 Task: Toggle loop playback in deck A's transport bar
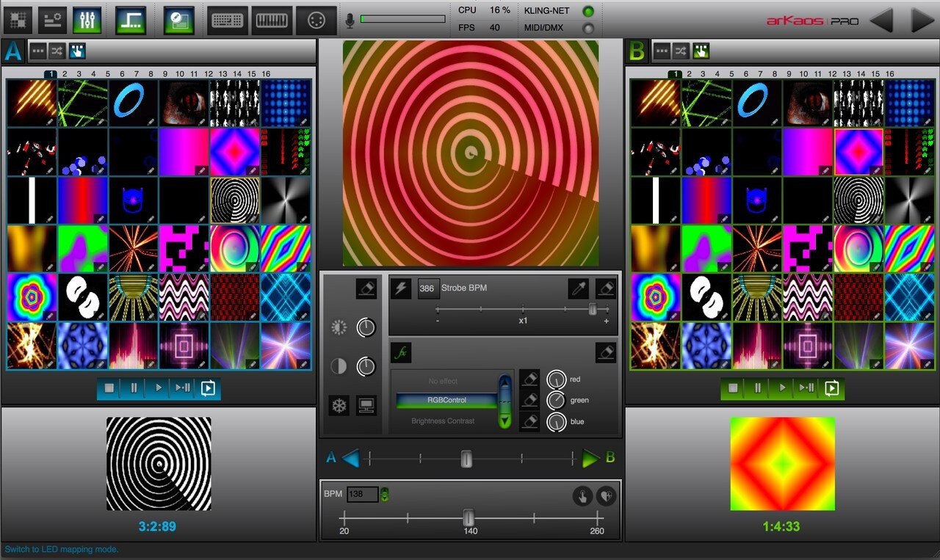point(206,390)
